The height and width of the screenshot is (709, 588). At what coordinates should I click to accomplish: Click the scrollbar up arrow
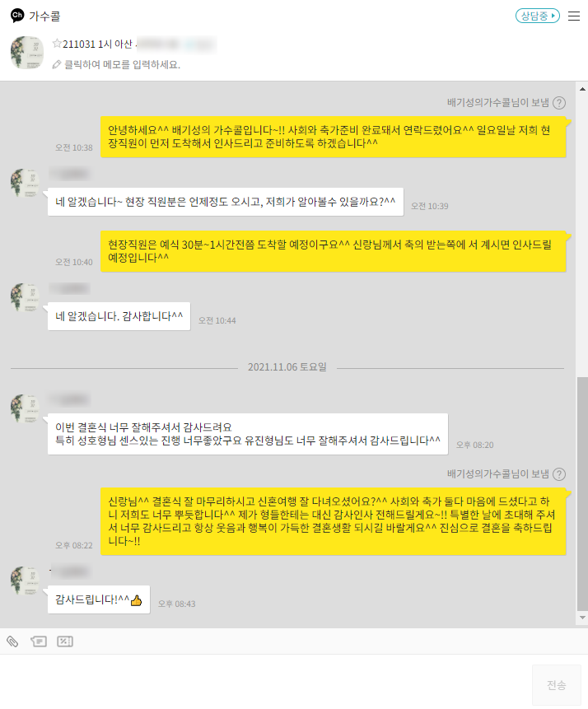582,89
